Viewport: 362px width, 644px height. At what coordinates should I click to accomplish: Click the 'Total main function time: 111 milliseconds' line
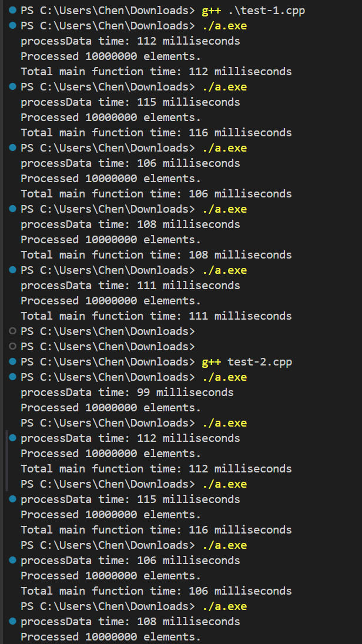(156, 316)
